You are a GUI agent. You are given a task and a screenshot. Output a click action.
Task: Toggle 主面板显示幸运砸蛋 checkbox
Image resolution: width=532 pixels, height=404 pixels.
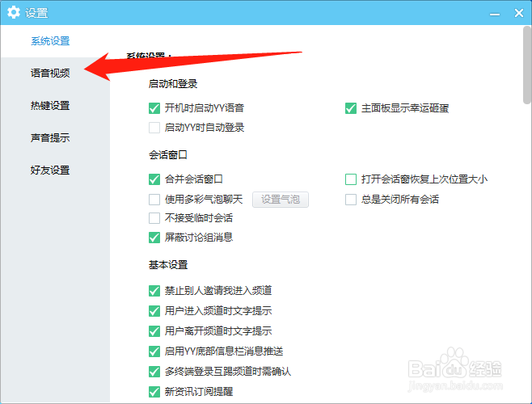(351, 108)
